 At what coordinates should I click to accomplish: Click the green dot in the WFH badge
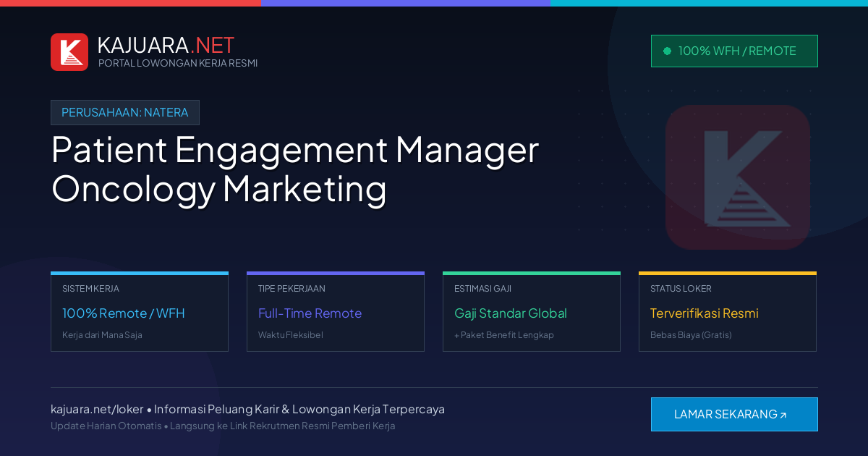(x=667, y=51)
